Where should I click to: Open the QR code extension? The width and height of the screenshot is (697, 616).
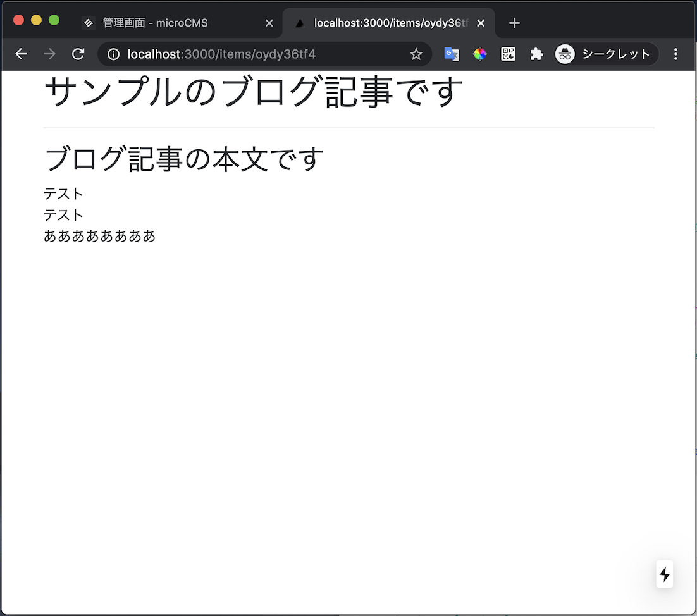pyautogui.click(x=508, y=54)
